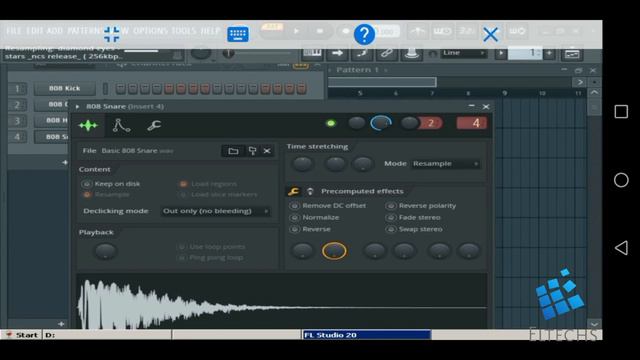Open the sample settings waveform tab
Viewport: 640px width, 360px height.
tap(89, 125)
